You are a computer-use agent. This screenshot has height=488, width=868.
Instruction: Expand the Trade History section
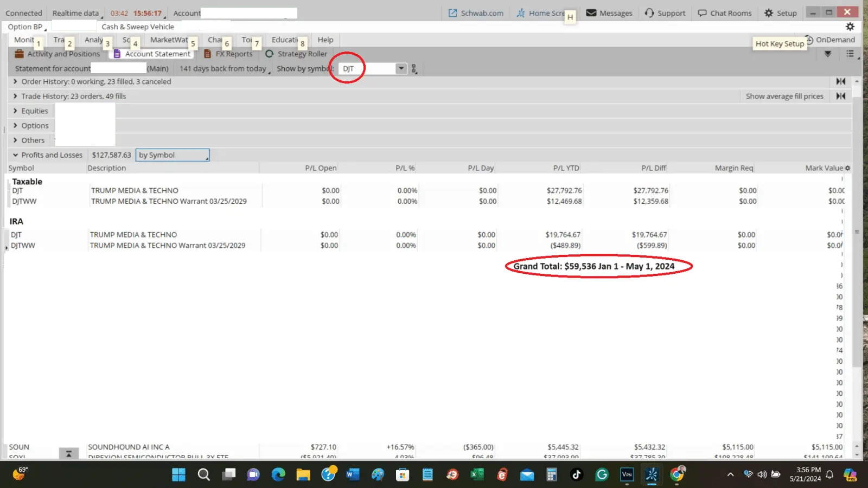point(15,96)
